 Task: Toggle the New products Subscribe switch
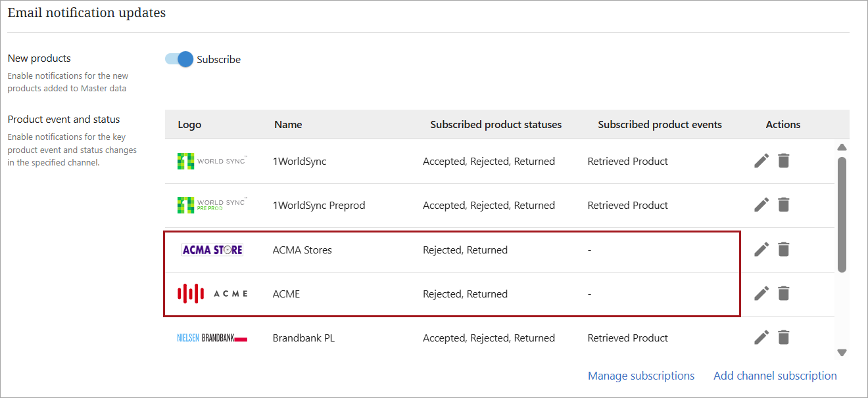click(x=180, y=59)
